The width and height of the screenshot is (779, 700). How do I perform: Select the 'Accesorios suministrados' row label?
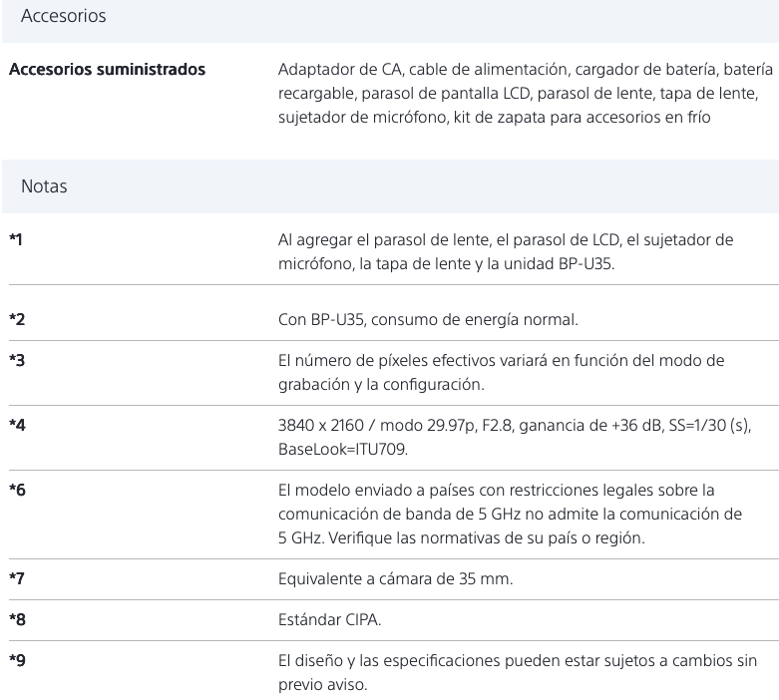pyautogui.click(x=107, y=70)
